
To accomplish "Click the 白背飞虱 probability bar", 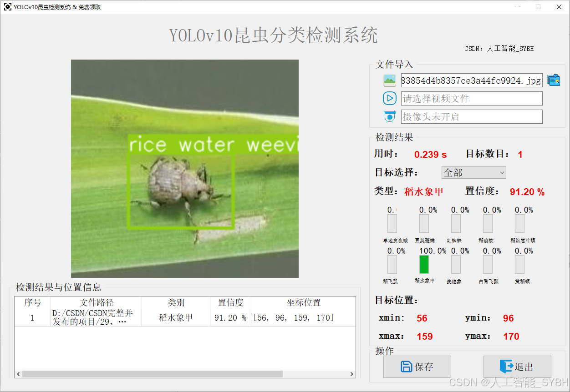I will click(488, 265).
